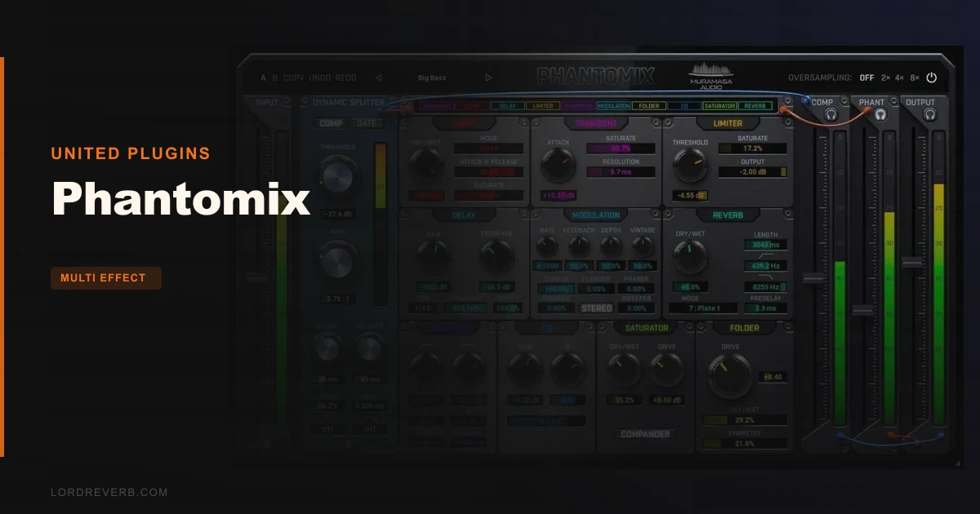Image resolution: width=980 pixels, height=514 pixels.
Task: Click the EQ GAIN knob
Action: pos(523,370)
